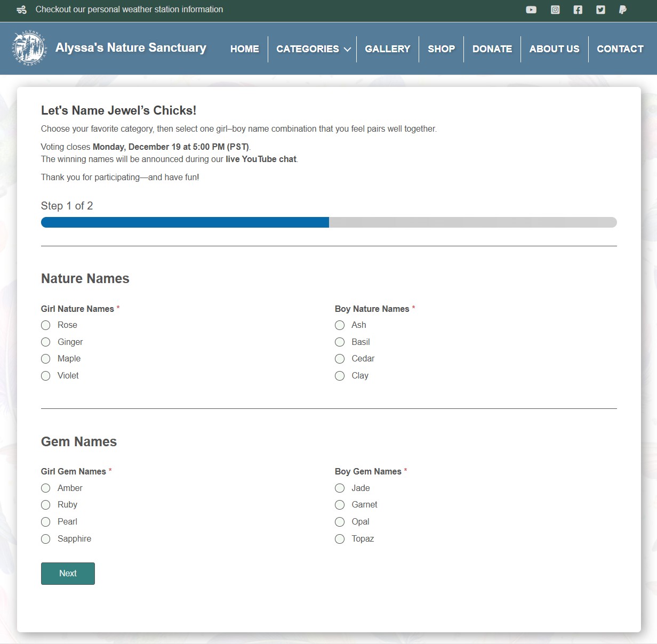Open the Twitter social icon
This screenshot has width=657, height=644.
[600, 10]
